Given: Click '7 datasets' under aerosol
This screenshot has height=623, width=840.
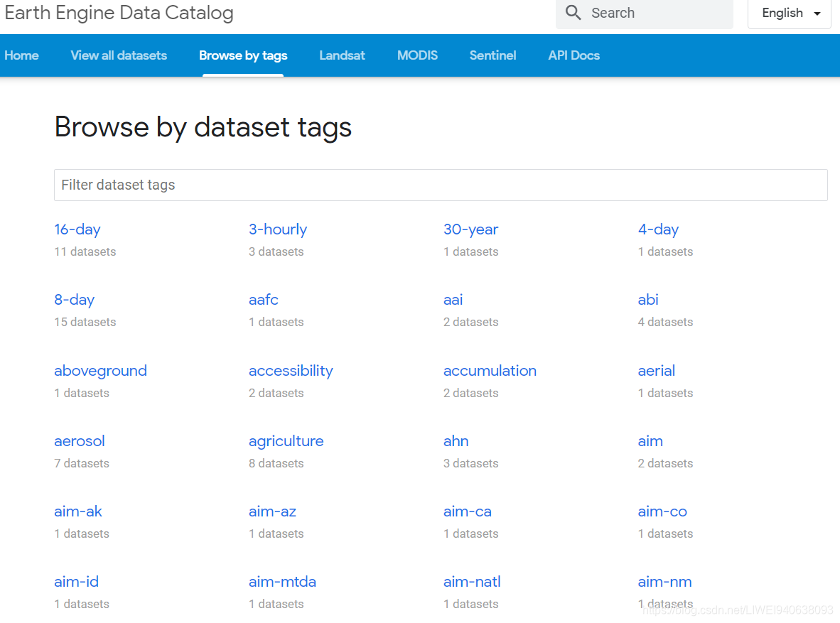Looking at the screenshot, I should tap(82, 463).
